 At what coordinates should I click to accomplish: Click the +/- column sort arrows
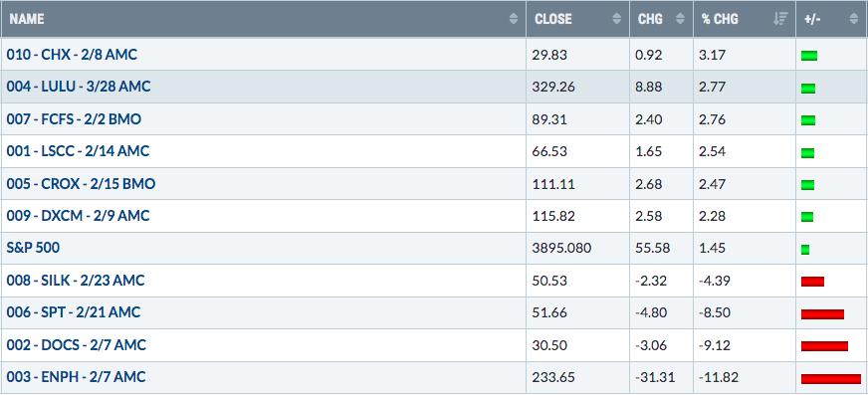coord(853,19)
